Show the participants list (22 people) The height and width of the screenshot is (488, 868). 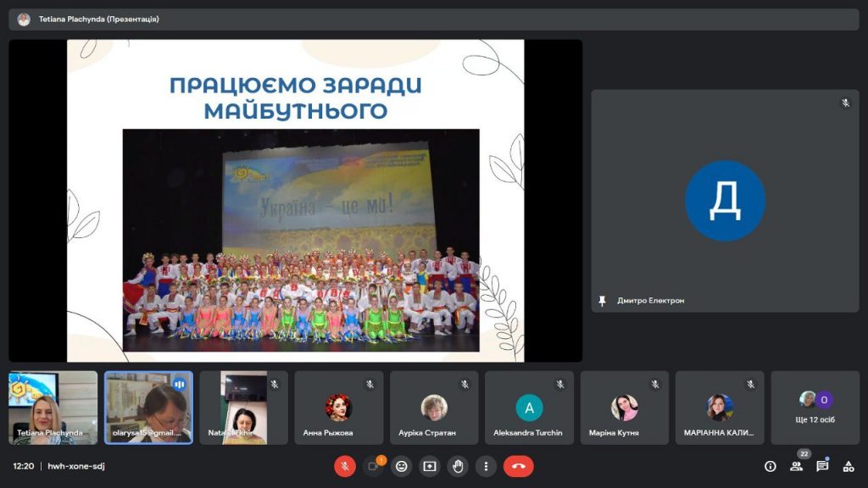pos(796,466)
